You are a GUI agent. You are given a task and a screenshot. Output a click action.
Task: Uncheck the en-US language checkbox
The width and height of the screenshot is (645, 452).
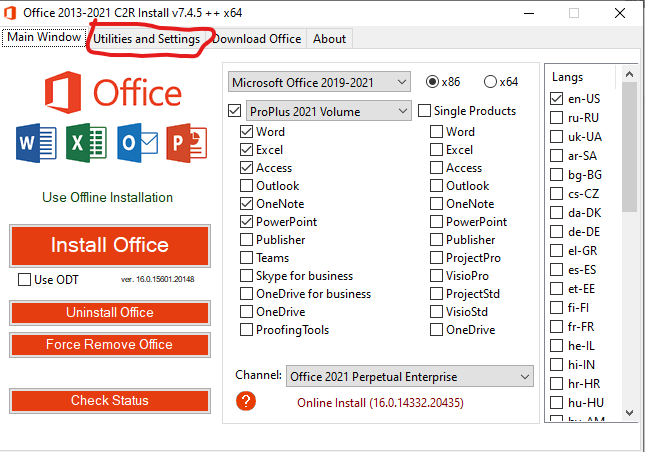coord(557,99)
